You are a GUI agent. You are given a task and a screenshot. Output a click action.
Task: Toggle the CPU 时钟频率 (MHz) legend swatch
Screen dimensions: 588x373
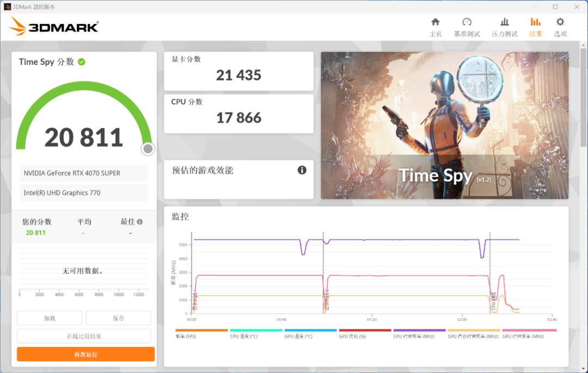[420, 331]
